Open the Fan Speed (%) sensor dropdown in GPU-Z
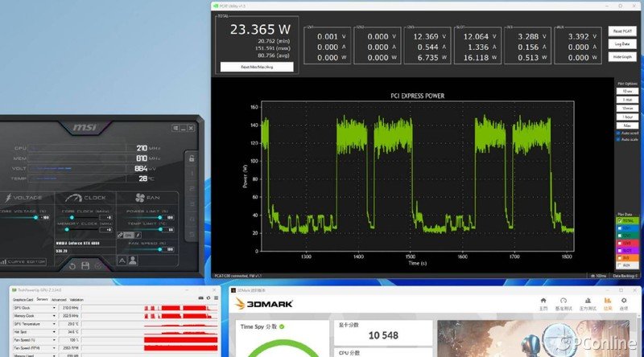Image resolution: width=644 pixels, height=357 pixels. click(54, 340)
